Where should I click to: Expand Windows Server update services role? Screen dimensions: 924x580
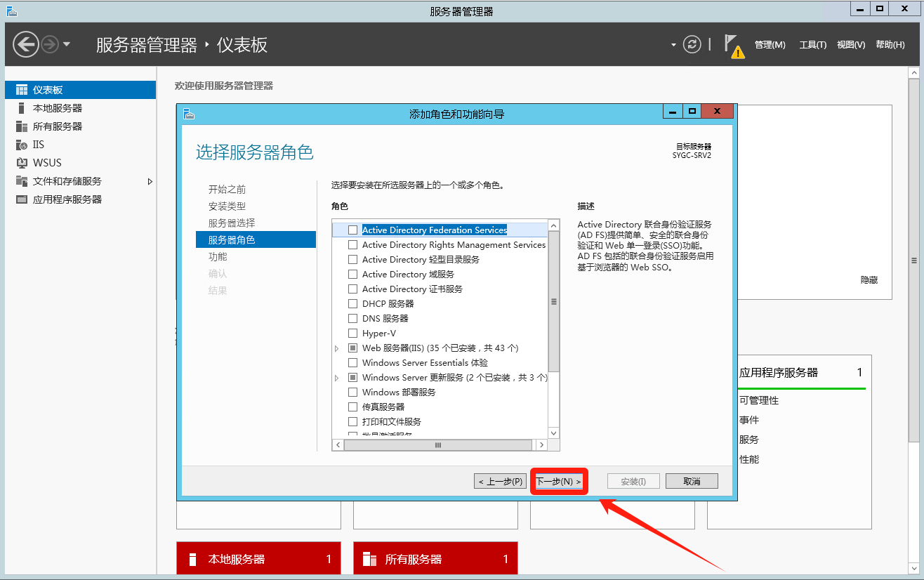tap(337, 378)
